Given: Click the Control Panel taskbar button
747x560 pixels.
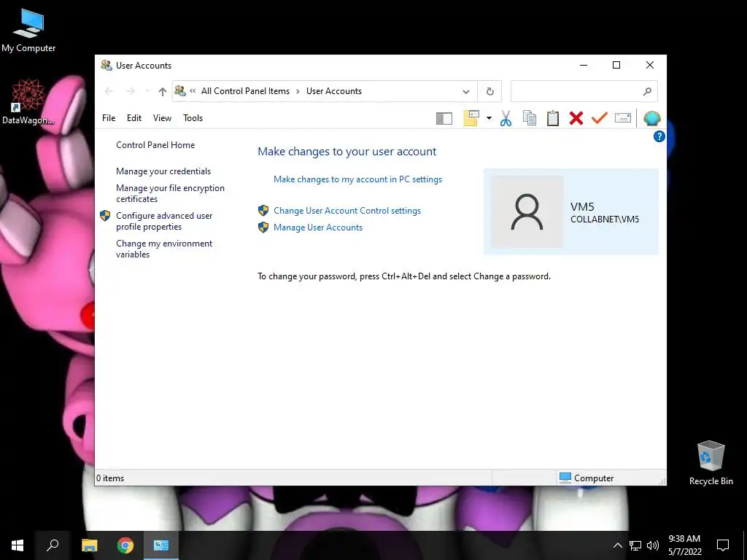Looking at the screenshot, I should tap(161, 545).
